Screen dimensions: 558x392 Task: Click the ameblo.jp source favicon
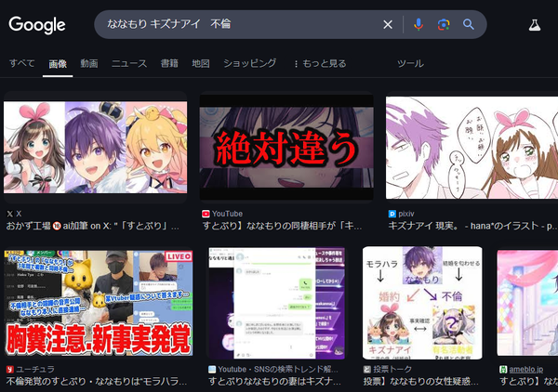point(503,370)
